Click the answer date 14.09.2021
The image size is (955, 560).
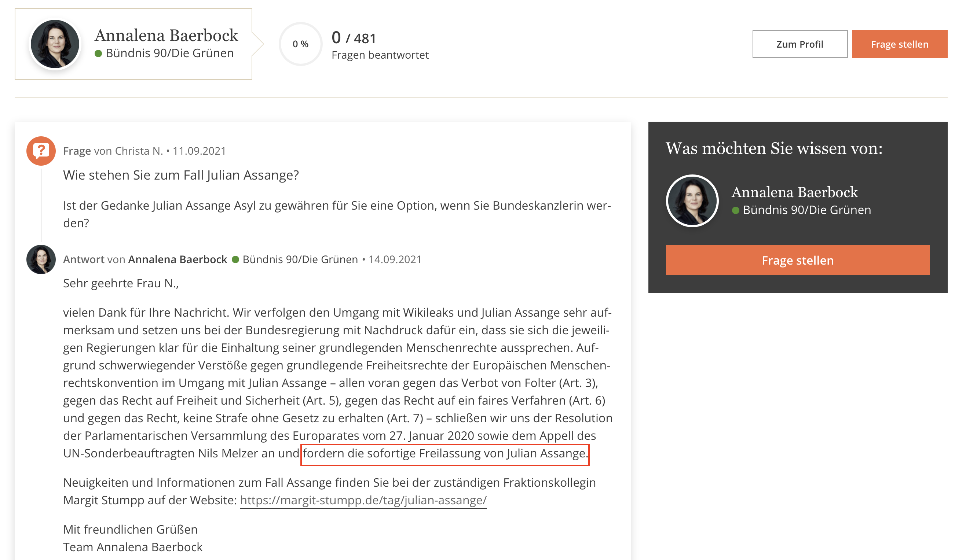(395, 259)
